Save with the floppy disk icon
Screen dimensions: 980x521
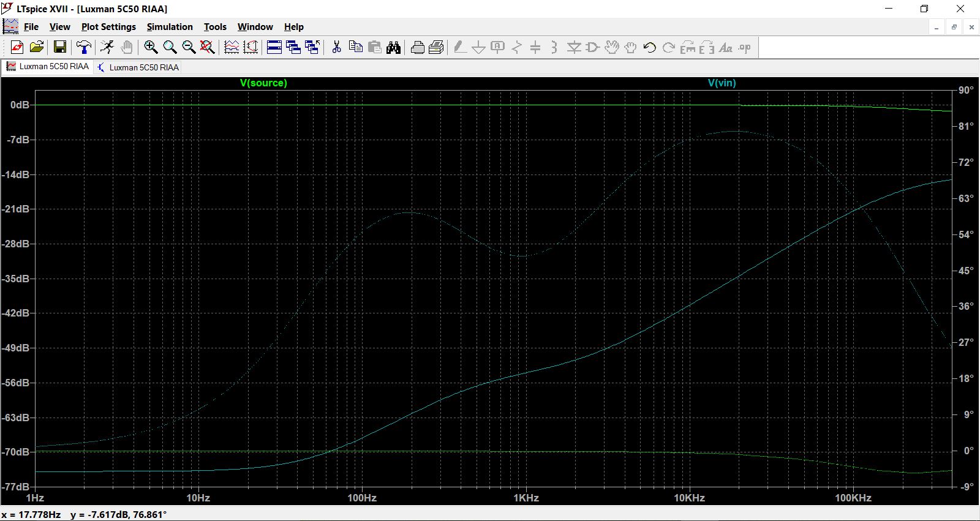(60, 47)
